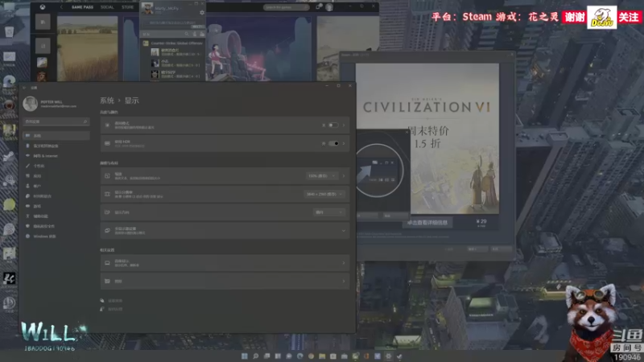The width and height of the screenshot is (644, 362).
Task: Open Microsoft Edge from the taskbar
Action: (299, 356)
